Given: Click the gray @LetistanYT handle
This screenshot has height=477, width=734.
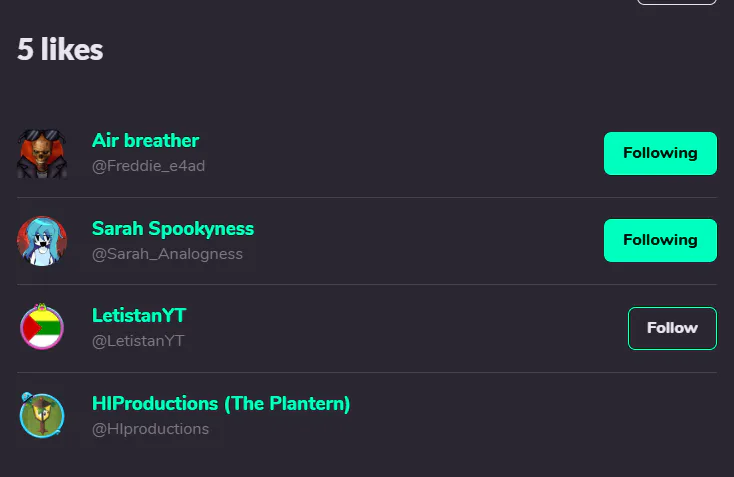Looking at the screenshot, I should (138, 341).
